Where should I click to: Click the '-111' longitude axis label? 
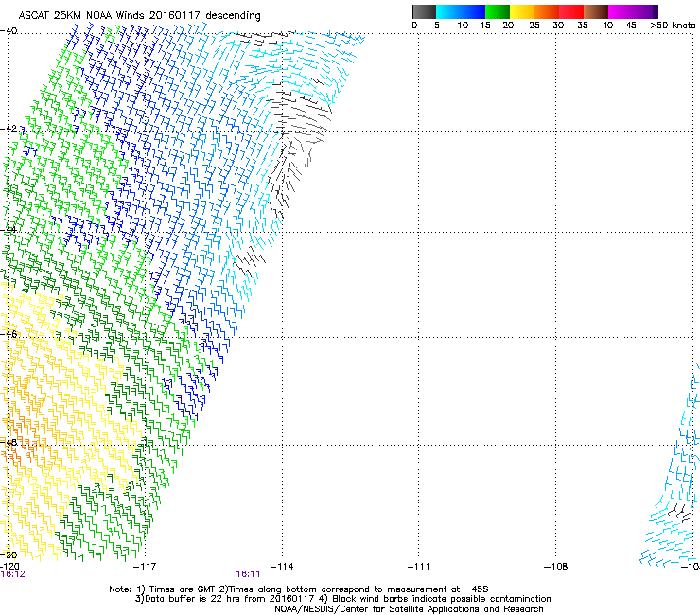(419, 567)
